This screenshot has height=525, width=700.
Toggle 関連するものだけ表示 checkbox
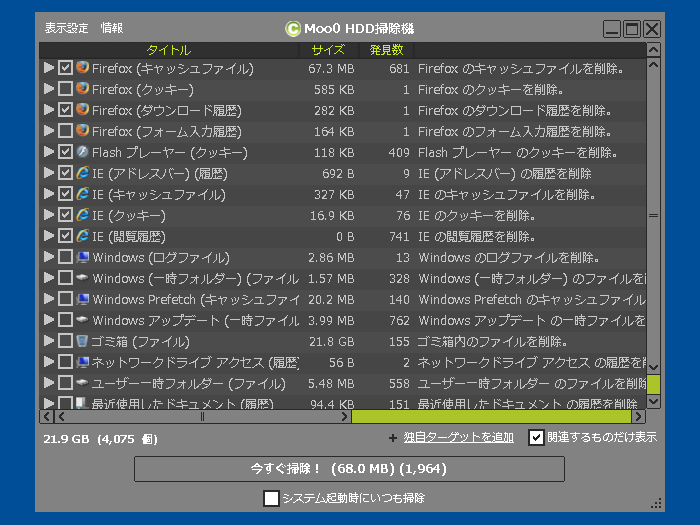click(x=536, y=438)
